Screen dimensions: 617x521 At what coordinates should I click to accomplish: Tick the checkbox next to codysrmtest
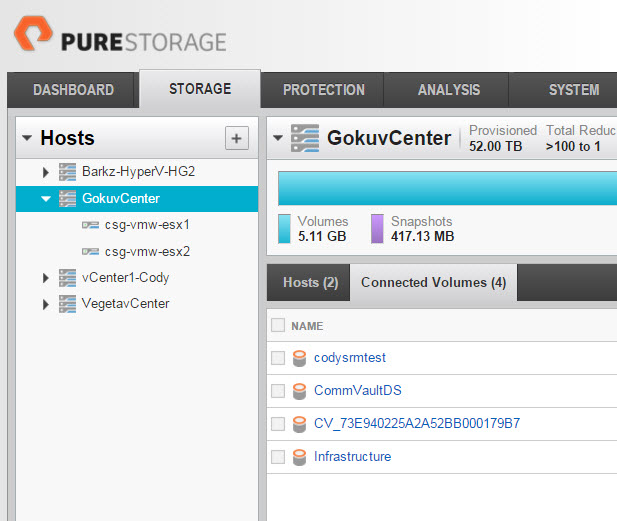click(278, 358)
